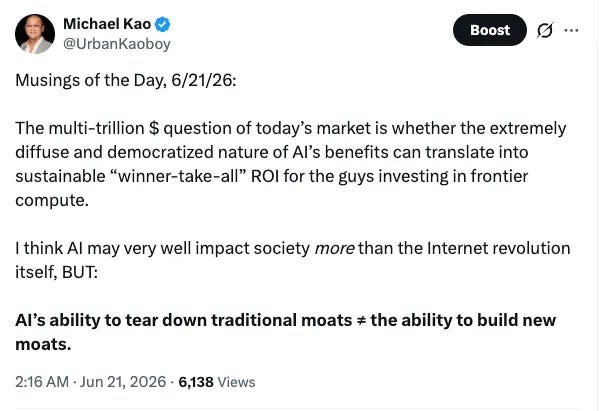Click the ≠ symbol in bold text
Image resolution: width=606 pixels, height=411 pixels.
tap(361, 321)
